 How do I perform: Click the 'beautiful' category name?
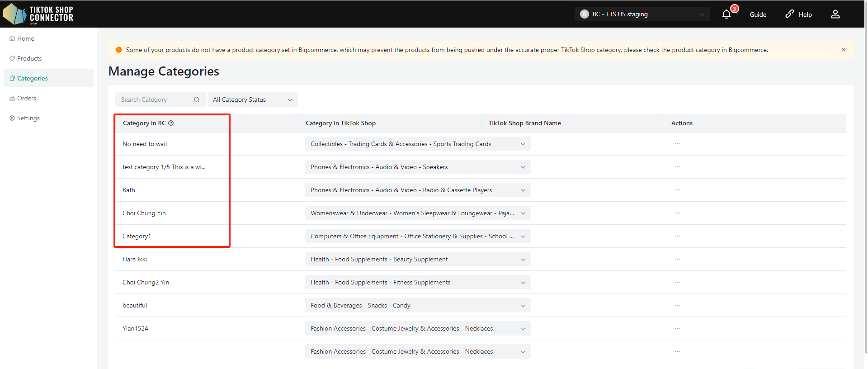[135, 305]
